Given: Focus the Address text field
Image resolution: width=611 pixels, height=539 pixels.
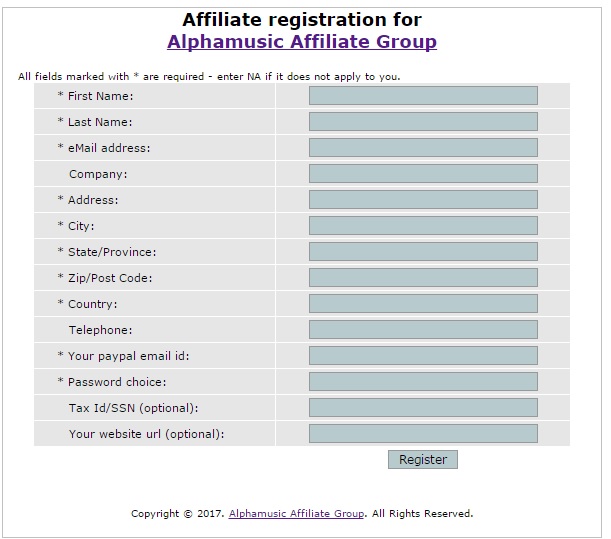Looking at the screenshot, I should [423, 200].
